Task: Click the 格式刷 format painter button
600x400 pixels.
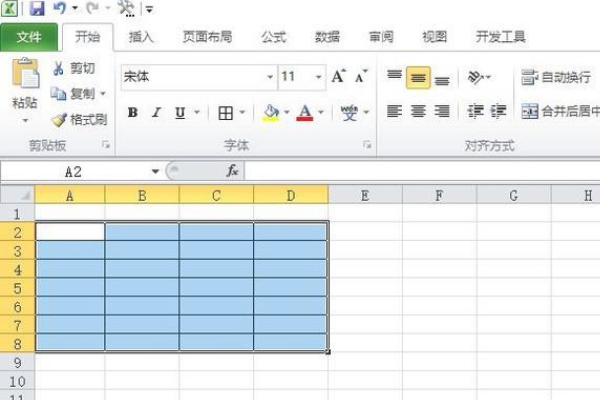Action: pyautogui.click(x=79, y=120)
